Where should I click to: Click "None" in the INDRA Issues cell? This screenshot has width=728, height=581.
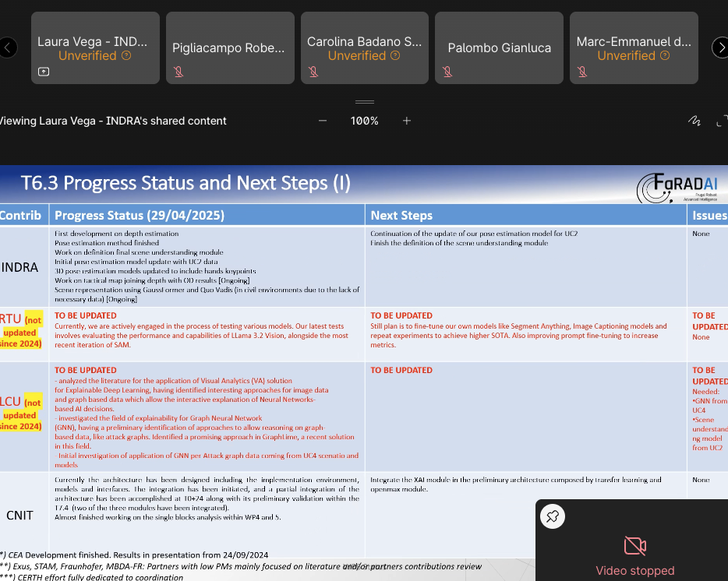[701, 234]
